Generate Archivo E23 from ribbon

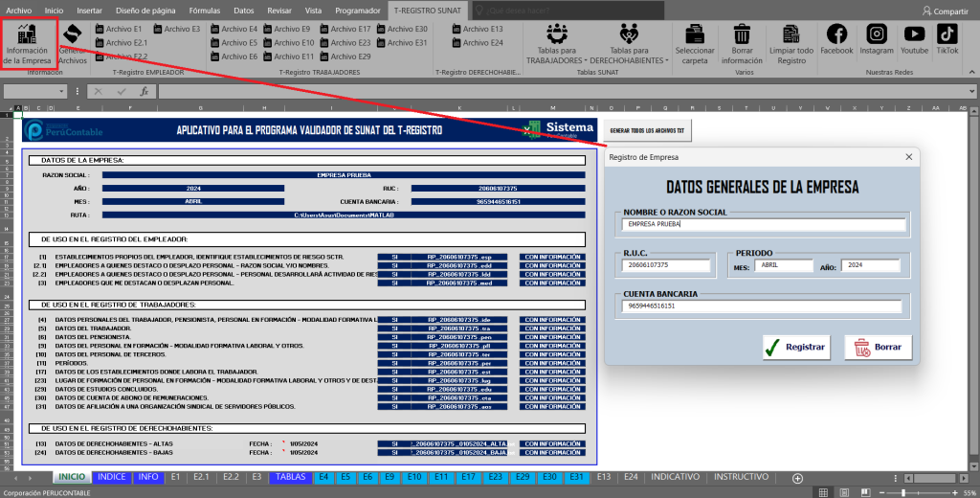[345, 42]
